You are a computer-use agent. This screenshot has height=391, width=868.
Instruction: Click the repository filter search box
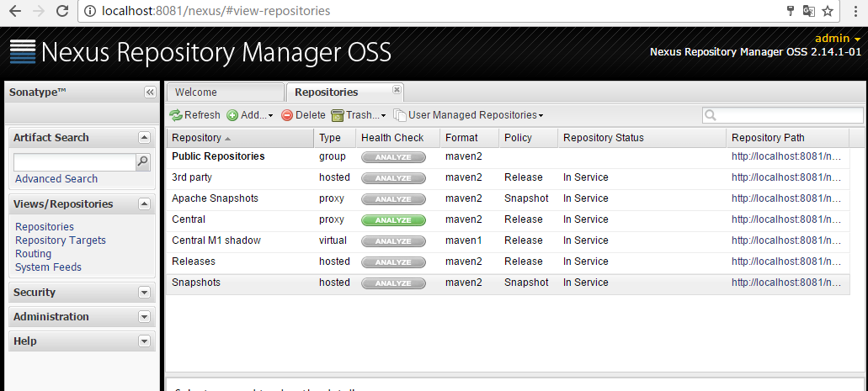(x=783, y=115)
